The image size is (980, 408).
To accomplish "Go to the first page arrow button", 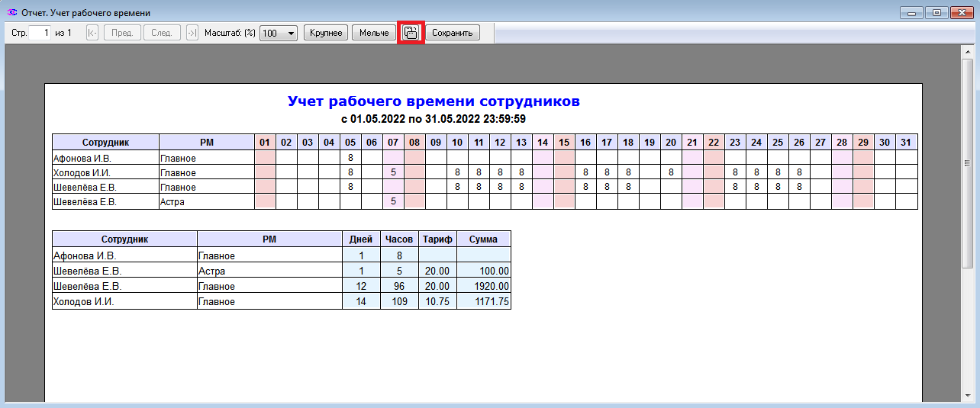I will [x=92, y=33].
